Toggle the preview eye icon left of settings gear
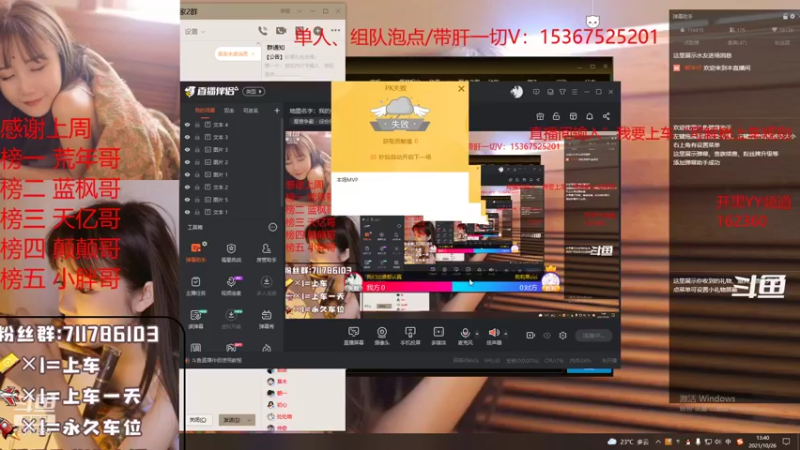This screenshot has height=450, width=800. click(547, 335)
